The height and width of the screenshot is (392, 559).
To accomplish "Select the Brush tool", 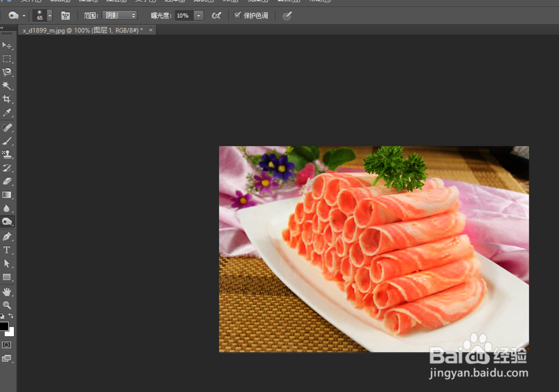I will (x=7, y=141).
